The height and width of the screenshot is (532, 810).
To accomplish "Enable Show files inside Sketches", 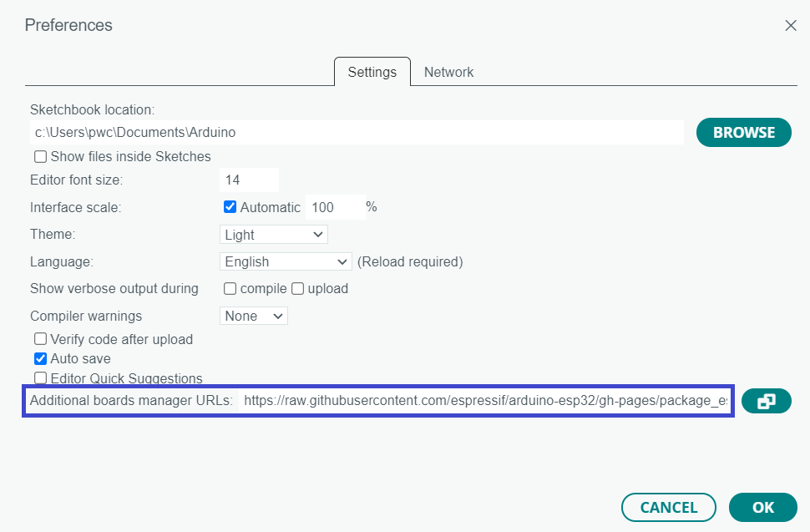I will click(40, 156).
